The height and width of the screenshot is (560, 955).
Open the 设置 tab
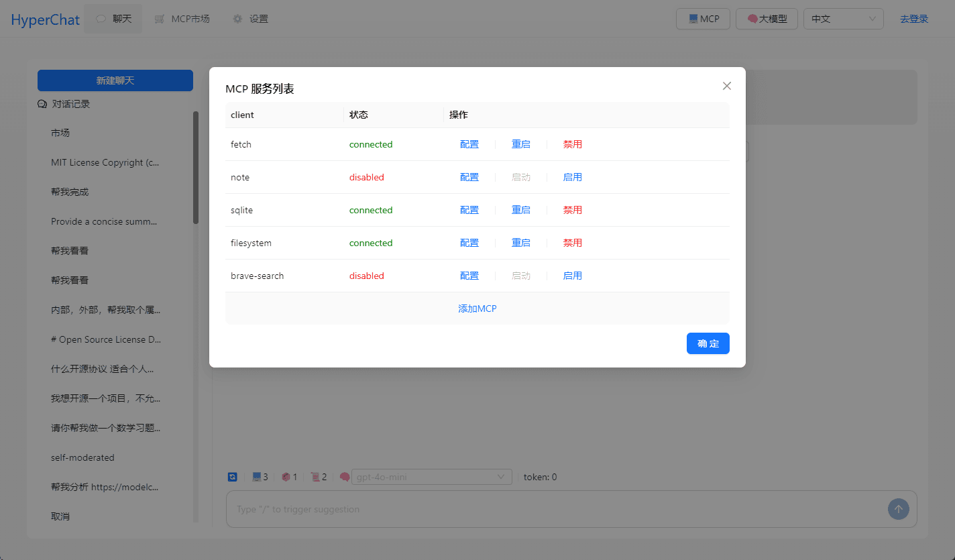250,19
